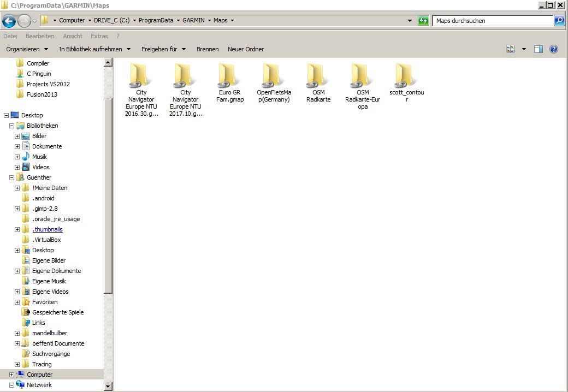Click the refresh address bar button
The image size is (568, 392).
point(423,21)
